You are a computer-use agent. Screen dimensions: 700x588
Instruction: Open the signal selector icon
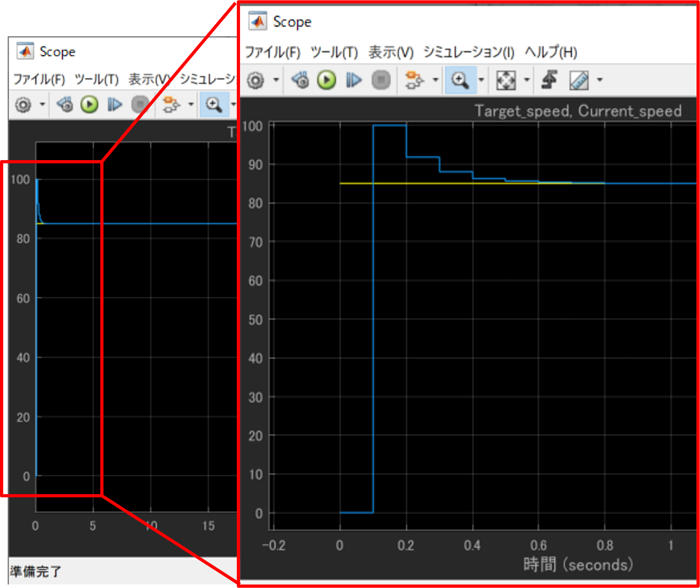(x=415, y=79)
